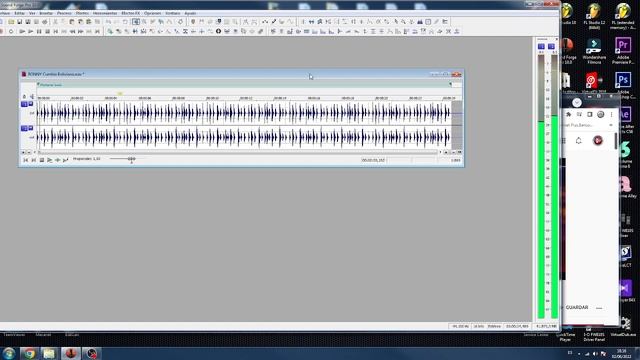The width and height of the screenshot is (640, 360).
Task: Open FL Studio 12 desktop shortcut
Action: 594,16
